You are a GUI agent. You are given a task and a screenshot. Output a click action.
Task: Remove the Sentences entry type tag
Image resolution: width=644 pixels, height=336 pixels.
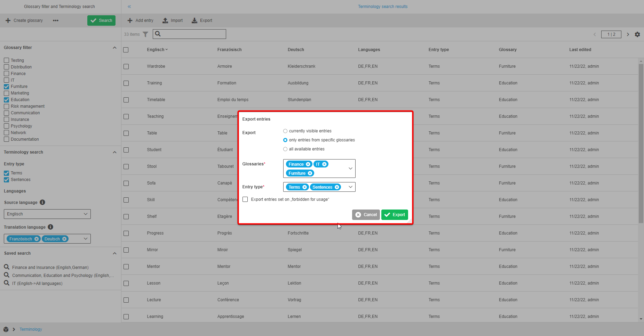[x=337, y=187]
